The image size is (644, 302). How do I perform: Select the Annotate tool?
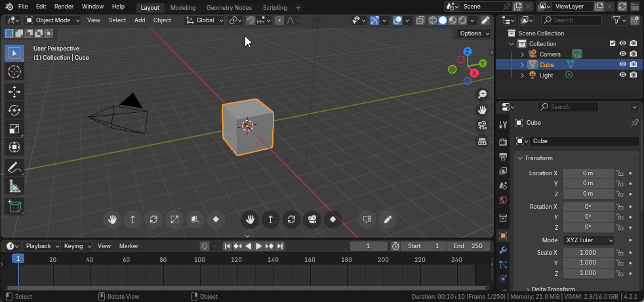click(14, 167)
